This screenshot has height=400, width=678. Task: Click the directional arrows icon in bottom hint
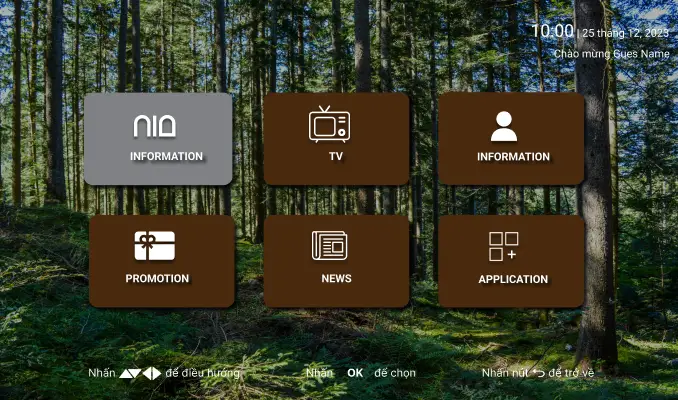pos(140,374)
